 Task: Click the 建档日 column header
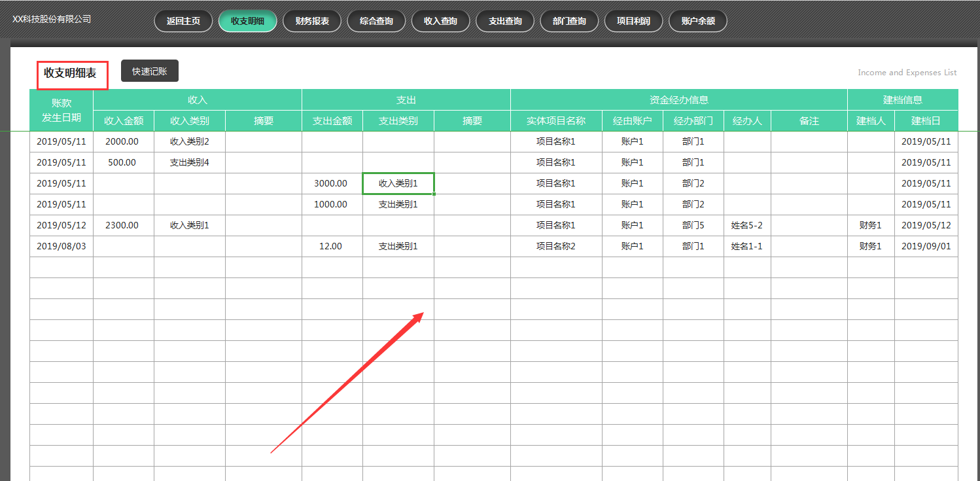click(x=926, y=120)
